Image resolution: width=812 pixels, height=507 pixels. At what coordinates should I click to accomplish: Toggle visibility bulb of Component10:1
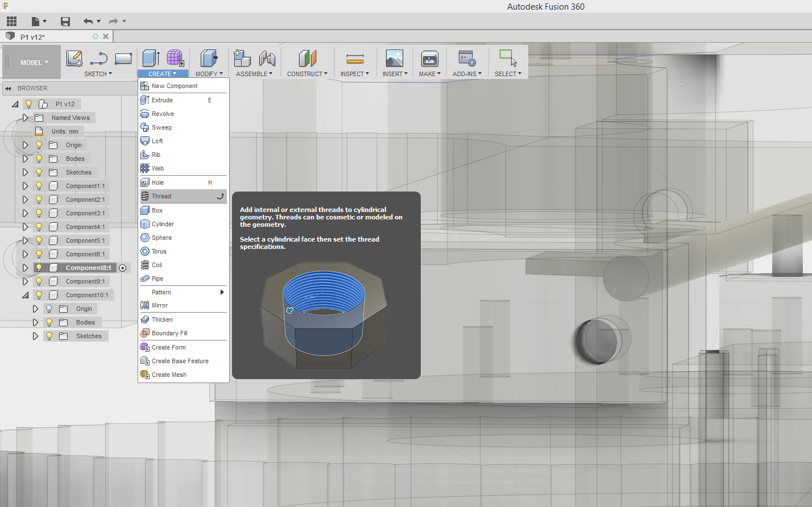39,295
